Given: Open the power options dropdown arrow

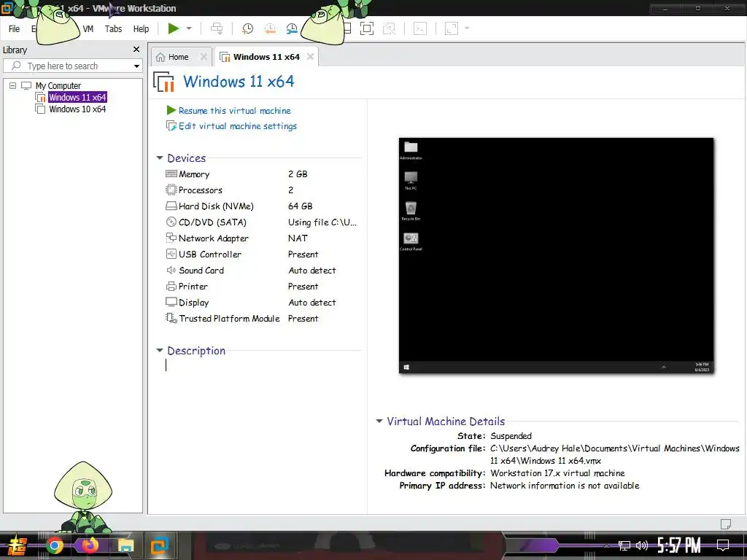Looking at the screenshot, I should (x=189, y=28).
